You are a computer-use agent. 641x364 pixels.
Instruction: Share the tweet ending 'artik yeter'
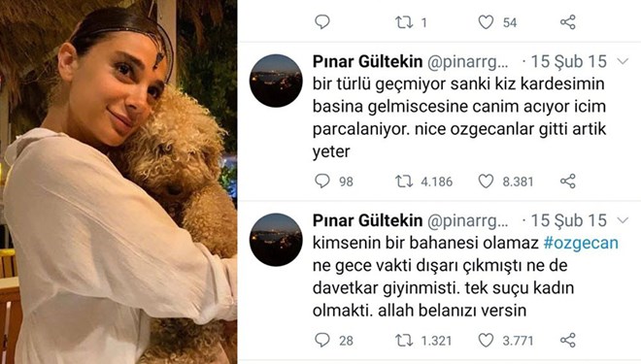[x=568, y=181]
